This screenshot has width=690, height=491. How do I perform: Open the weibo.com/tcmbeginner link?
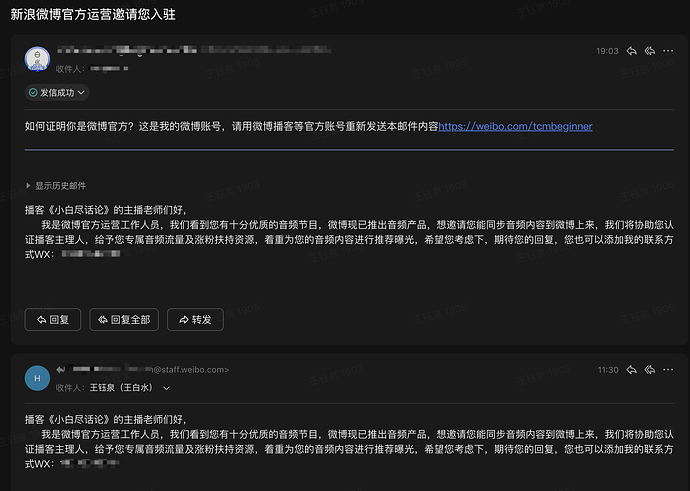(515, 126)
